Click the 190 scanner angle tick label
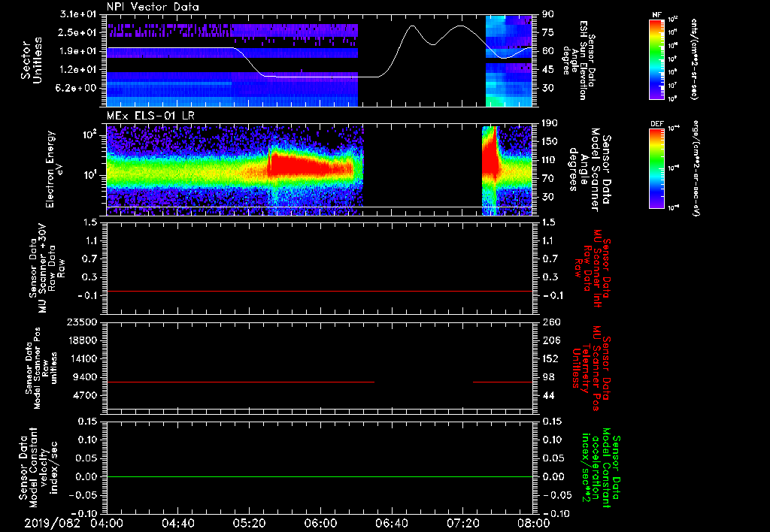Screen dimensions: 770x532 (x=550, y=123)
